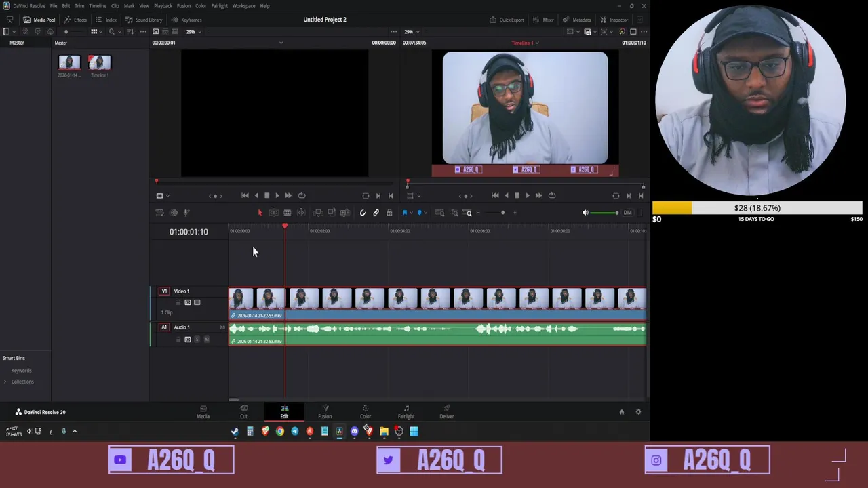Click the Discord taskbar icon
Screen dimensions: 868x488
click(x=354, y=431)
